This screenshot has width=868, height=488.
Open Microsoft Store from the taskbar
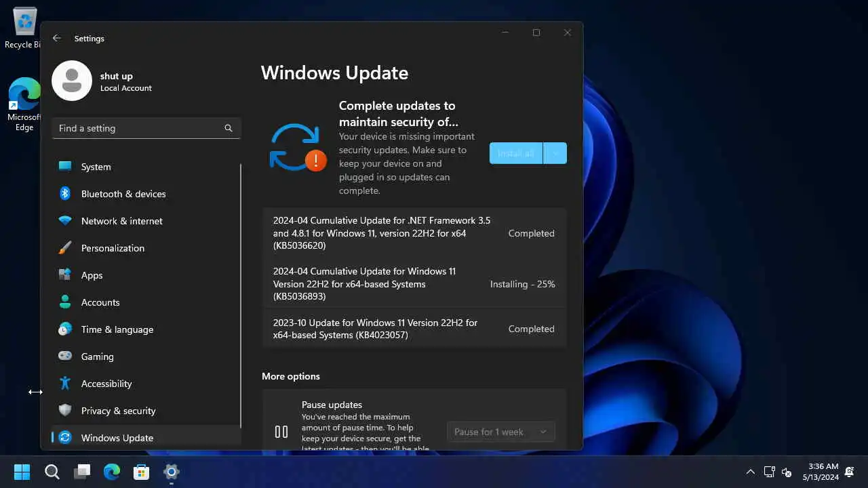(141, 472)
